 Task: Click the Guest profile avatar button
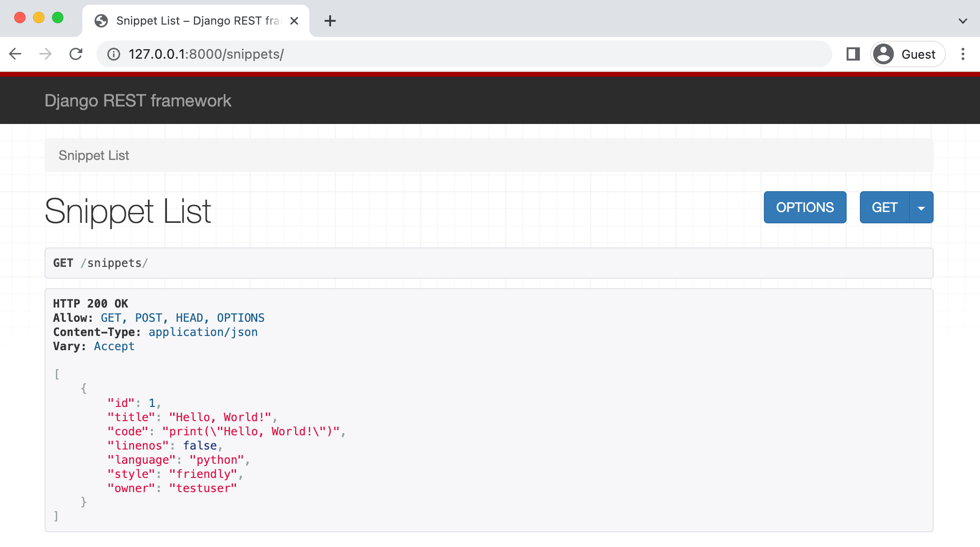pyautogui.click(x=908, y=54)
